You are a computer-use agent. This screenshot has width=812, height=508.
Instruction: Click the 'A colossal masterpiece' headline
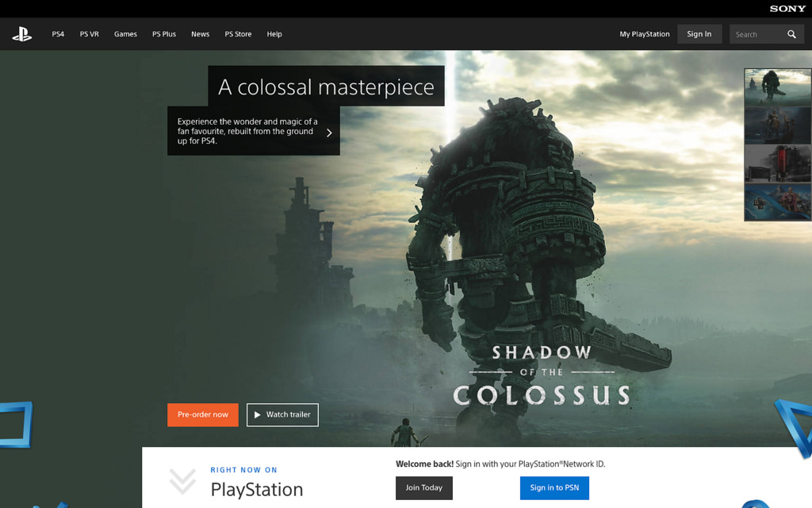326,87
